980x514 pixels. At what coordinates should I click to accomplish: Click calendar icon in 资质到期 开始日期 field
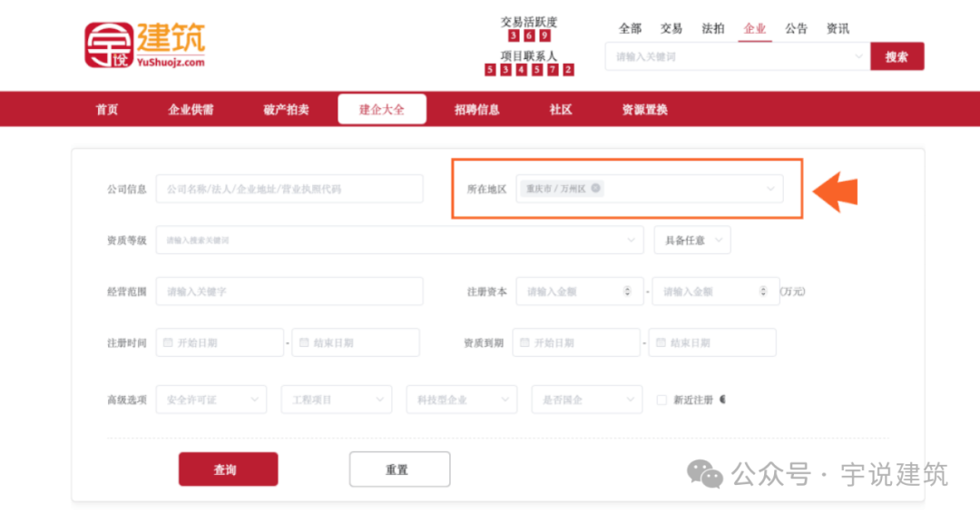pyautogui.click(x=524, y=343)
